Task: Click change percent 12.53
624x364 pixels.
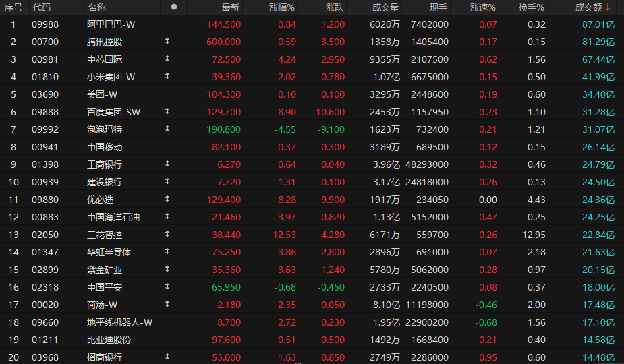Action: click(285, 235)
